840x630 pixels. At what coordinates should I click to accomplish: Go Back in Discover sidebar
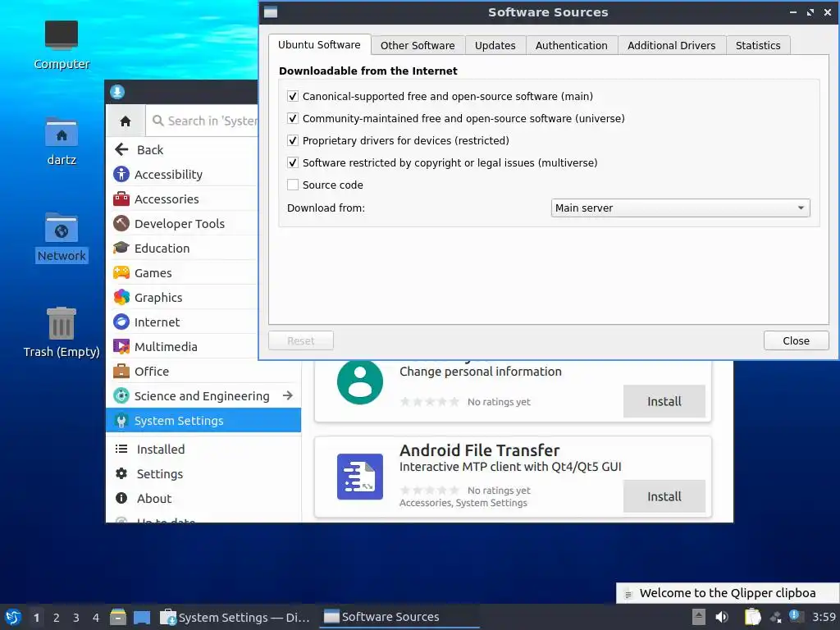click(x=181, y=149)
